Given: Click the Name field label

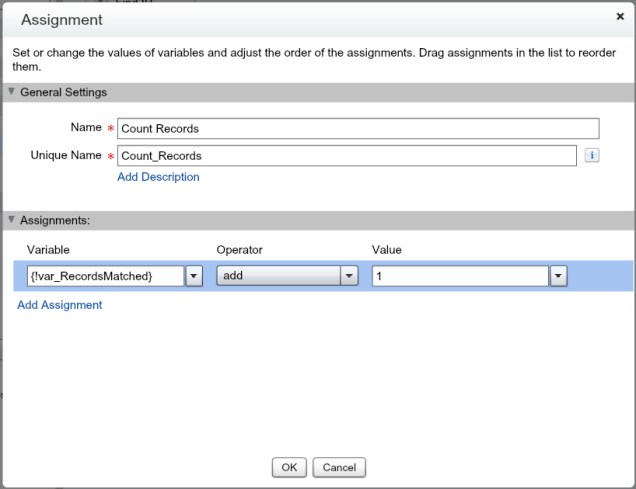Looking at the screenshot, I should (x=87, y=128).
